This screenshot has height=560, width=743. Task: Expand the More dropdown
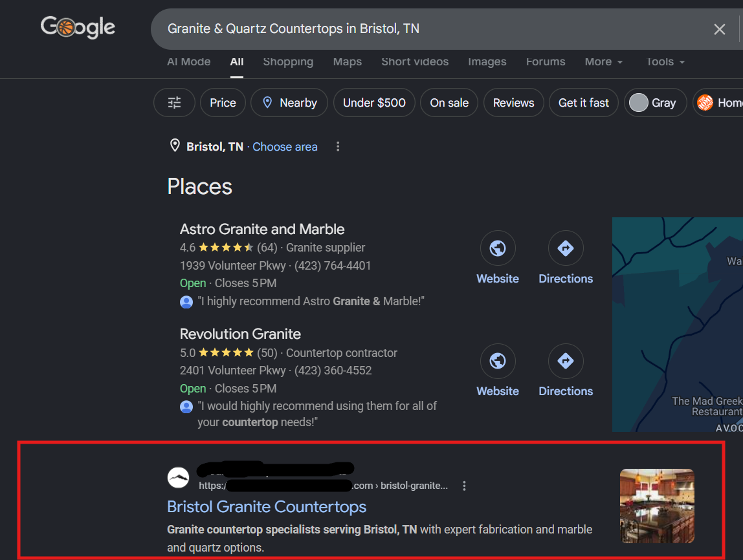tap(604, 61)
